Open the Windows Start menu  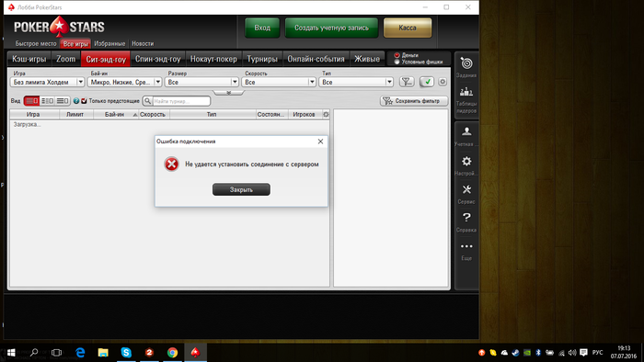point(11,352)
